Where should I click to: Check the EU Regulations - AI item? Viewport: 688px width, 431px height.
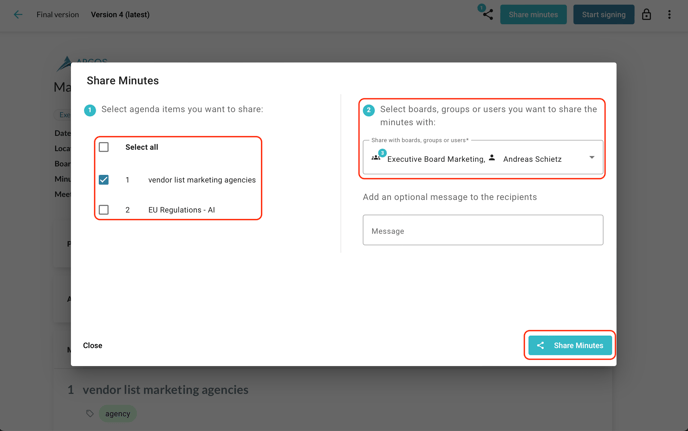(104, 210)
